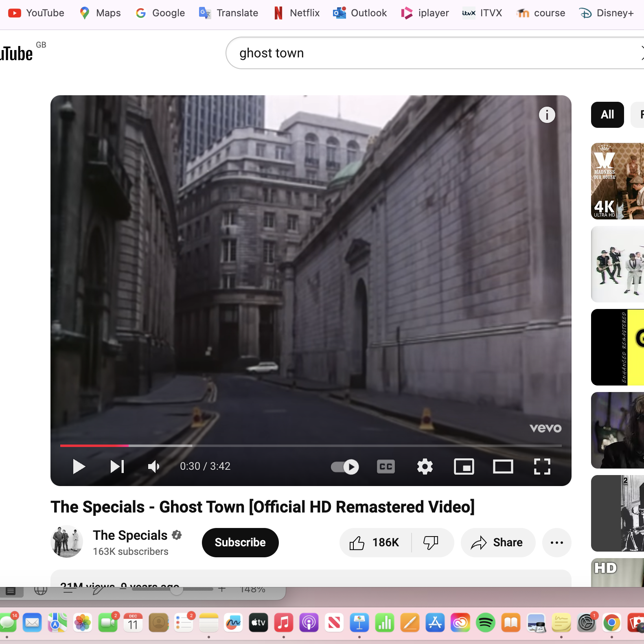
Task: Enter full screen mode
Action: 542,467
